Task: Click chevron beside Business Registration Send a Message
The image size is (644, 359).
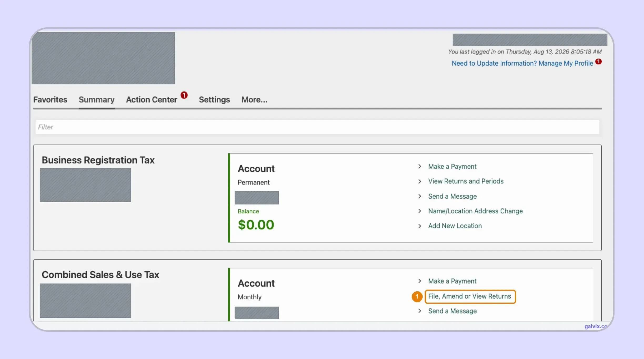Action: tap(420, 196)
